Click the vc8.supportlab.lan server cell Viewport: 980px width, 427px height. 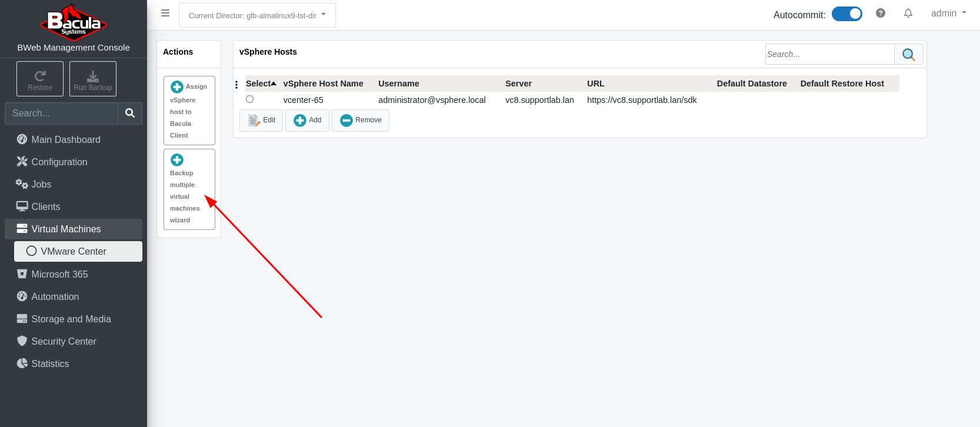point(539,100)
